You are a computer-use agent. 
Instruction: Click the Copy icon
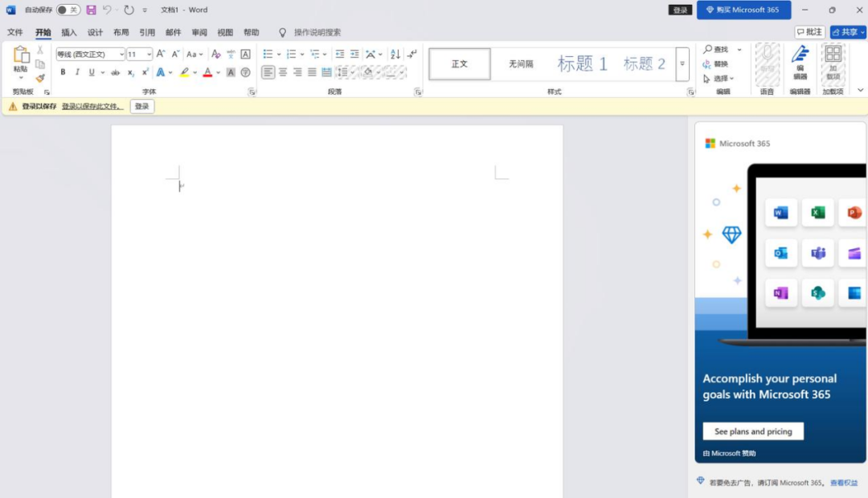tap(40, 64)
